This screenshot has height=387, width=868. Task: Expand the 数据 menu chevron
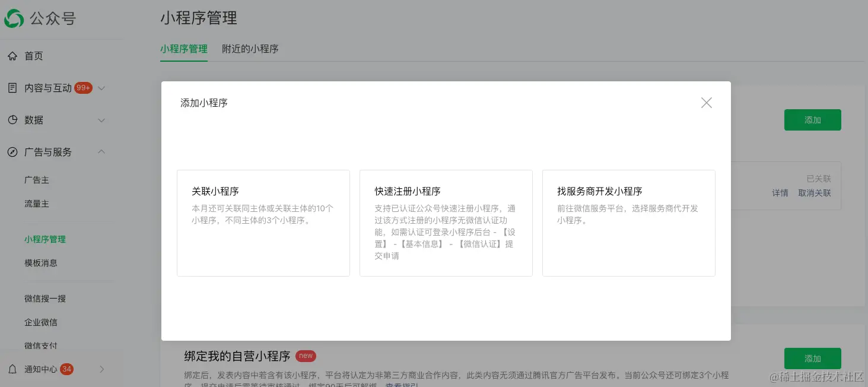tap(101, 120)
